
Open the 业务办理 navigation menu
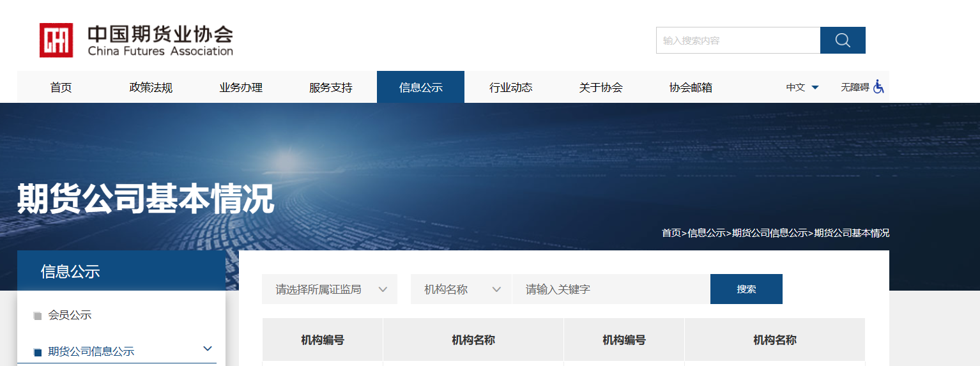point(241,88)
